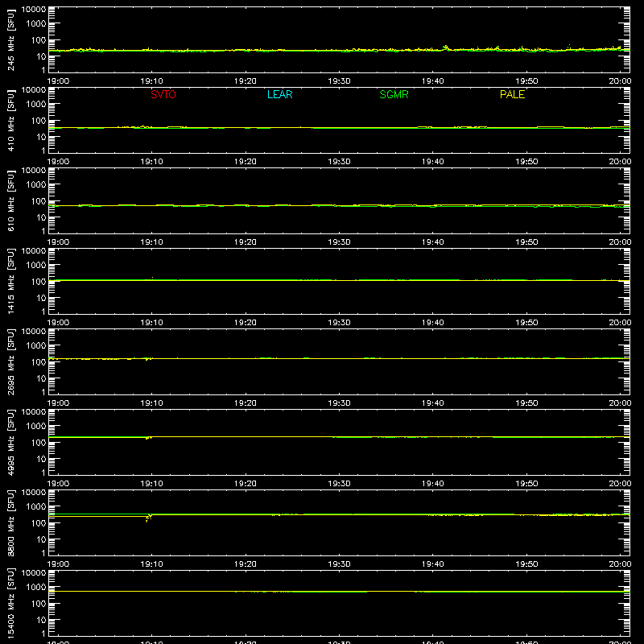Select the 8800 MHz [SFU] axis title

point(11,522)
